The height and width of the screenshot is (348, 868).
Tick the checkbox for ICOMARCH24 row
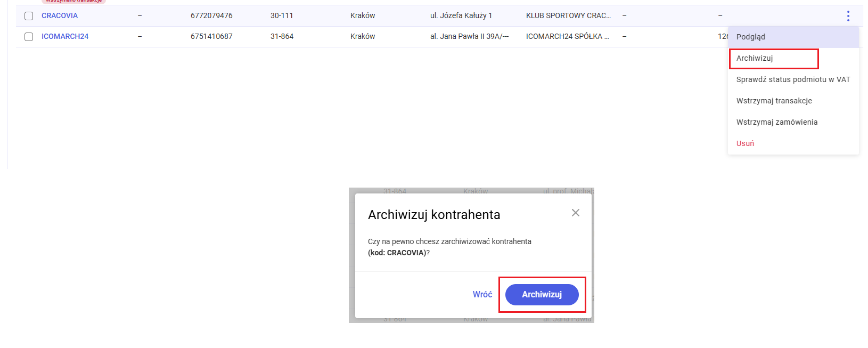pyautogui.click(x=29, y=37)
